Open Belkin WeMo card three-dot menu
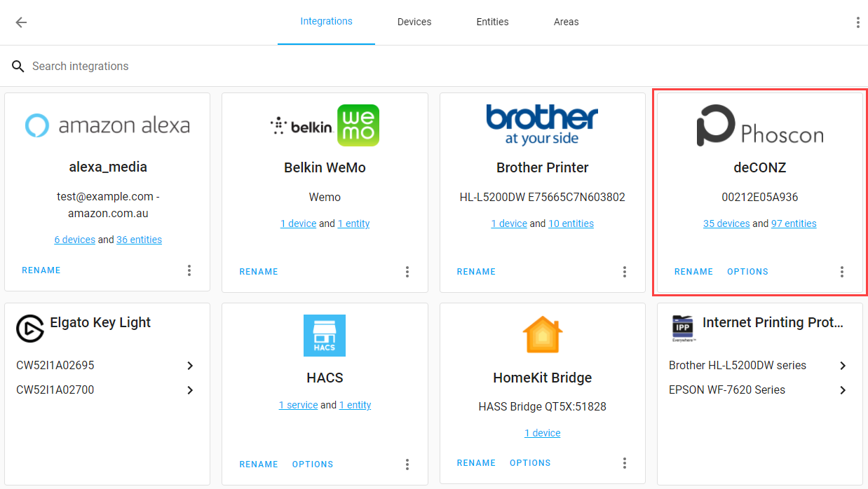This screenshot has width=868, height=489. (407, 272)
